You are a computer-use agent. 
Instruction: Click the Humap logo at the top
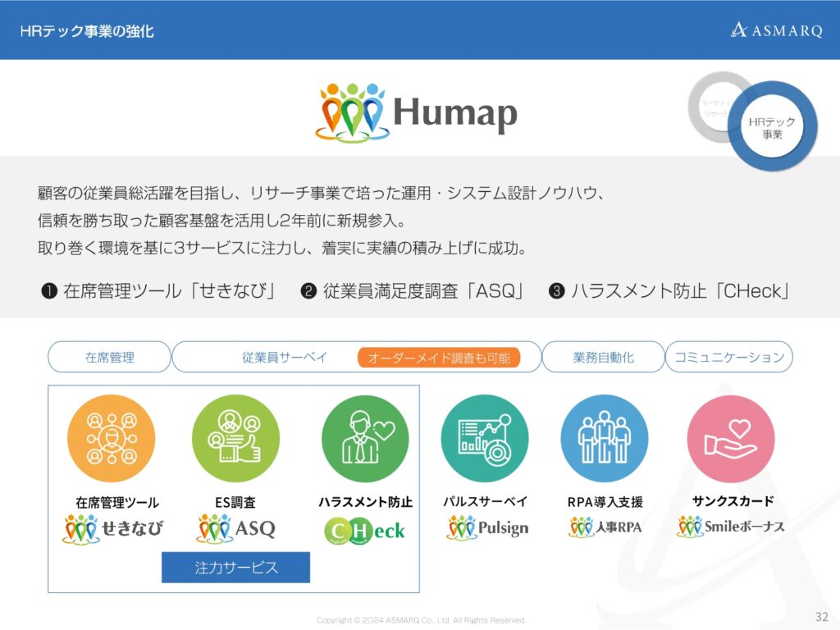416,112
